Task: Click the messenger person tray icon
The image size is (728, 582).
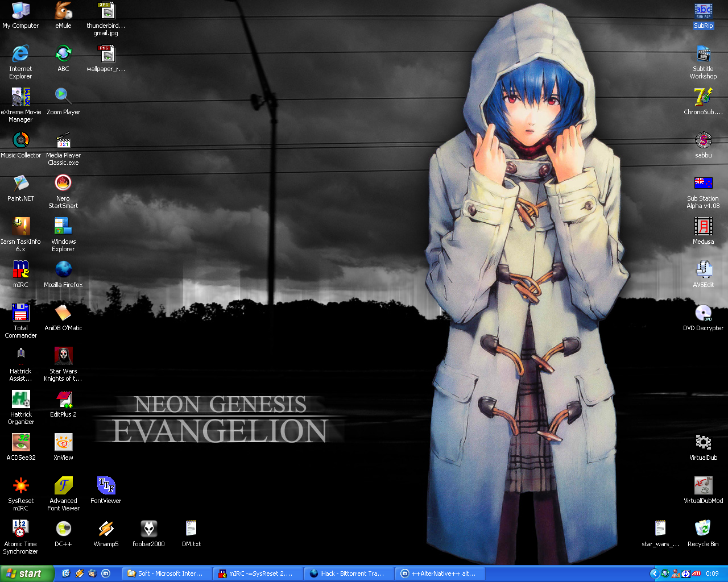Action: point(676,573)
